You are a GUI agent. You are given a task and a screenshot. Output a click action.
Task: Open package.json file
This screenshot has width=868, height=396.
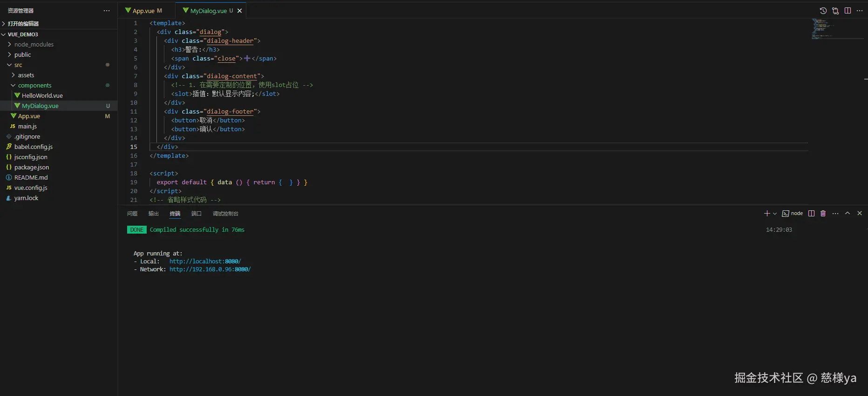point(59,168)
